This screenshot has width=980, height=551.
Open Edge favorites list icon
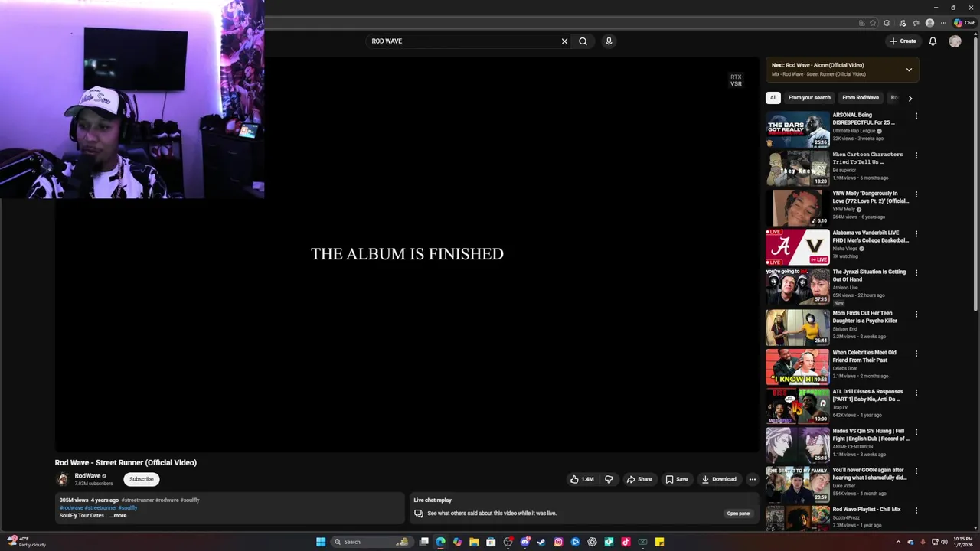point(916,23)
